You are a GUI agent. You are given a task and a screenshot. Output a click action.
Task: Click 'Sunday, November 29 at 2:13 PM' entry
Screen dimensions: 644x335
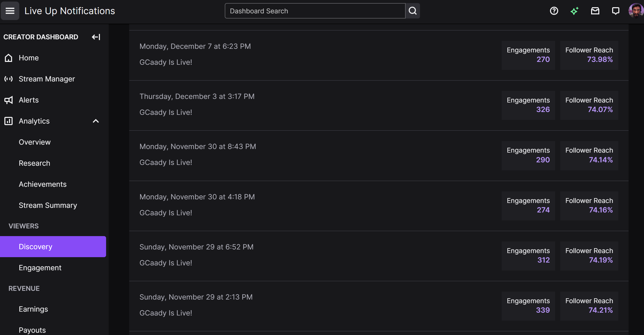[x=196, y=297]
